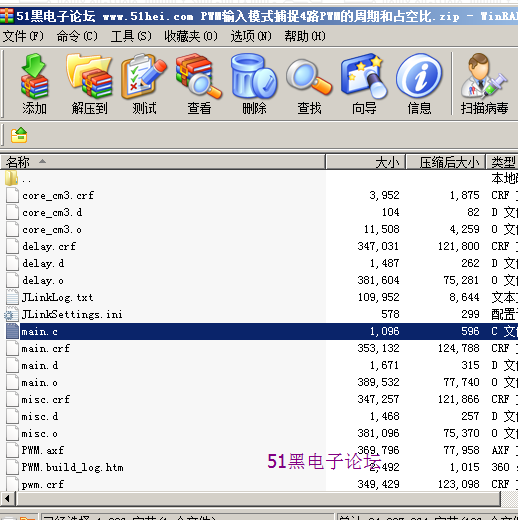The image size is (518, 520).
Task: Run the Test (测试) archive tool
Action: (144, 76)
